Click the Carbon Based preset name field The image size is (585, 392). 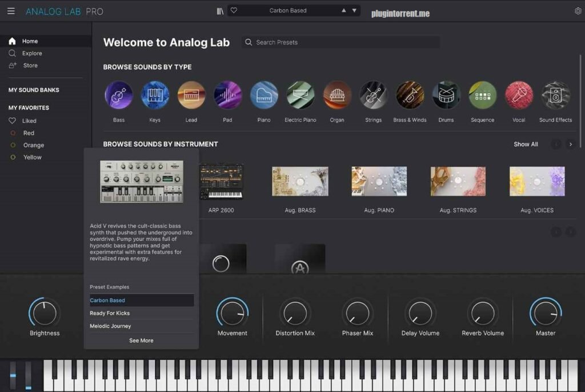(288, 10)
